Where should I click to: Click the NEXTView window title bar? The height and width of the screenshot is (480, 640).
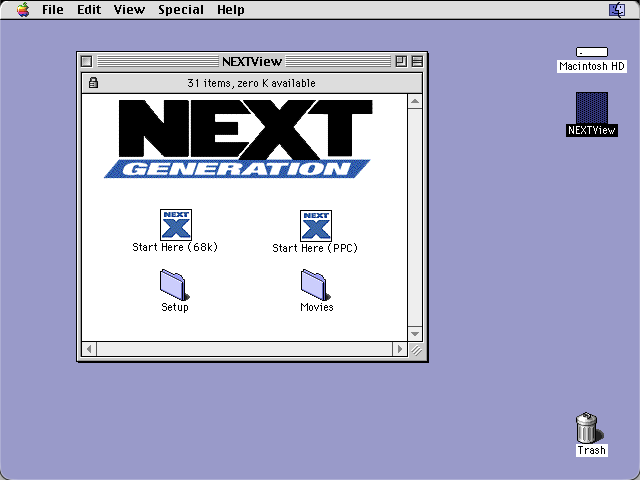point(252,62)
